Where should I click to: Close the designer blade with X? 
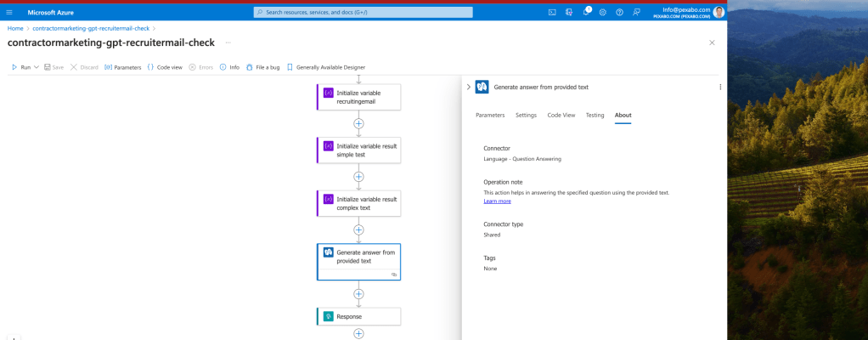tap(712, 42)
